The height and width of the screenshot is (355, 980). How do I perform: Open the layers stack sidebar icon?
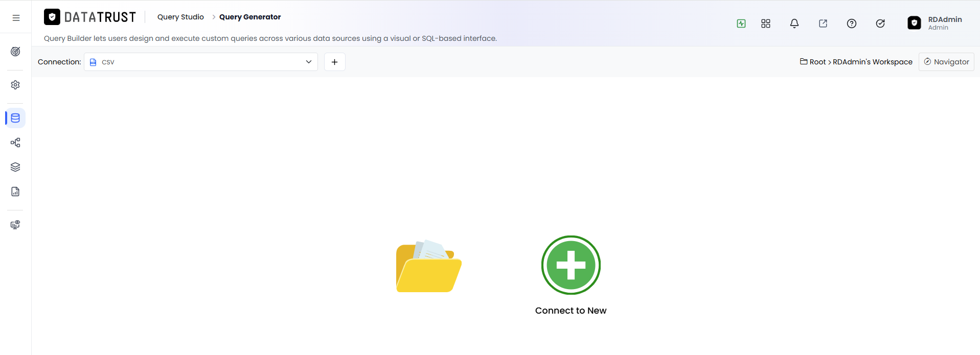15,167
